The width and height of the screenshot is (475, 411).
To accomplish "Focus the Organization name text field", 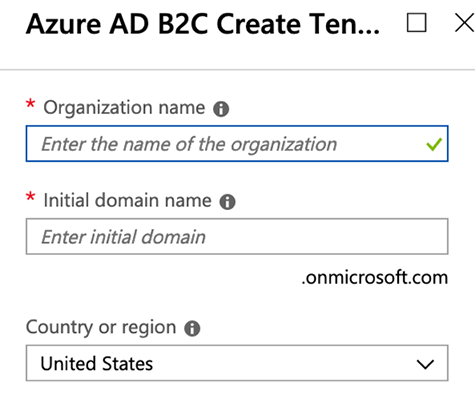I will click(x=237, y=144).
